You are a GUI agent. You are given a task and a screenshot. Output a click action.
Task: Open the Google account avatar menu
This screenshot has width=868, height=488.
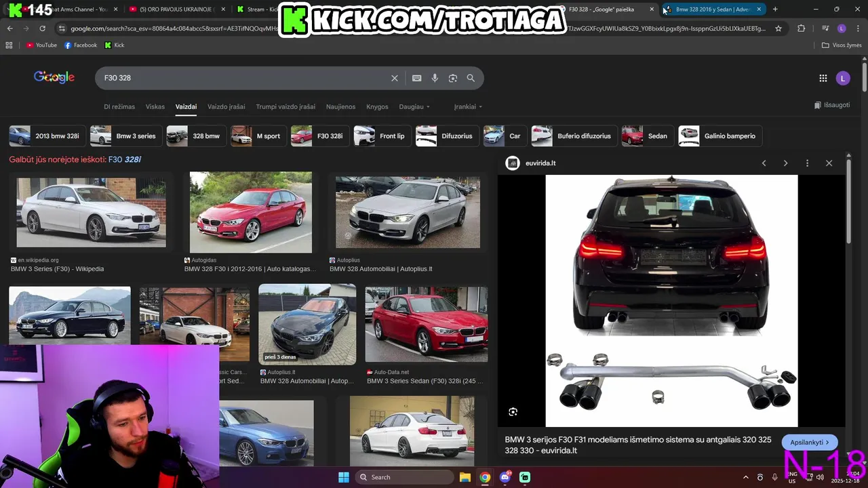point(843,78)
